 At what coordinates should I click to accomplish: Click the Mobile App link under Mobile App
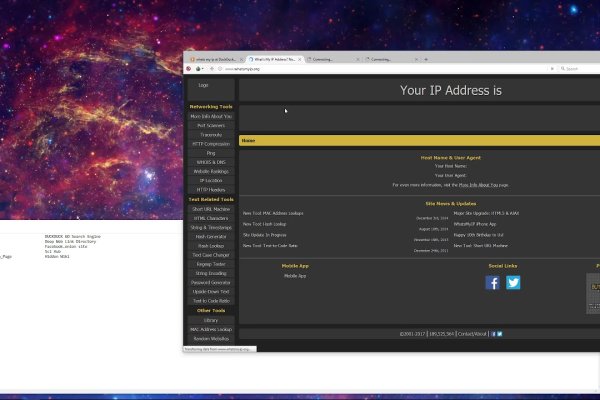point(295,276)
